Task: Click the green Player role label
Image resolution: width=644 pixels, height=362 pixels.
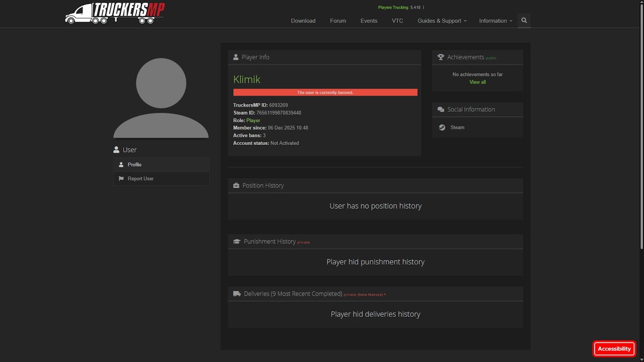Action: point(253,121)
